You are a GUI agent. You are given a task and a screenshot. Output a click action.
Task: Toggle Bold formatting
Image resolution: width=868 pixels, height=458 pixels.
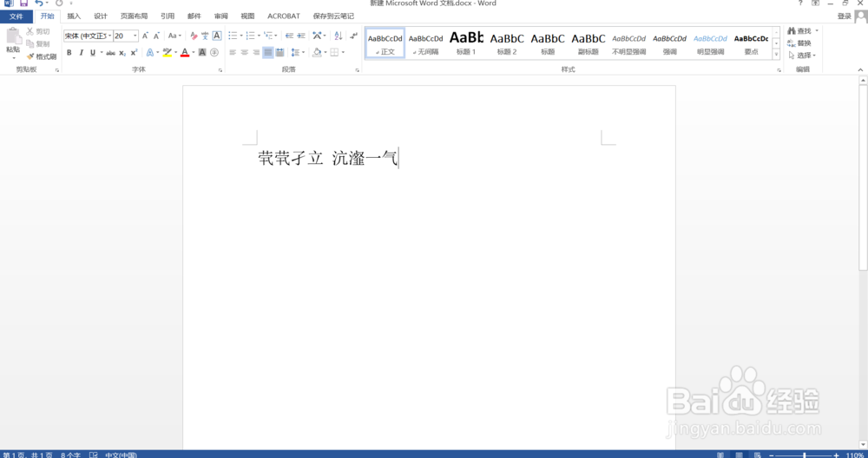click(x=69, y=53)
